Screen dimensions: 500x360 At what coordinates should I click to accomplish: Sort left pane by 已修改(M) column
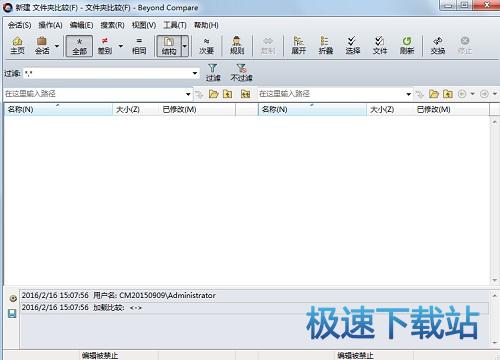tap(197, 110)
